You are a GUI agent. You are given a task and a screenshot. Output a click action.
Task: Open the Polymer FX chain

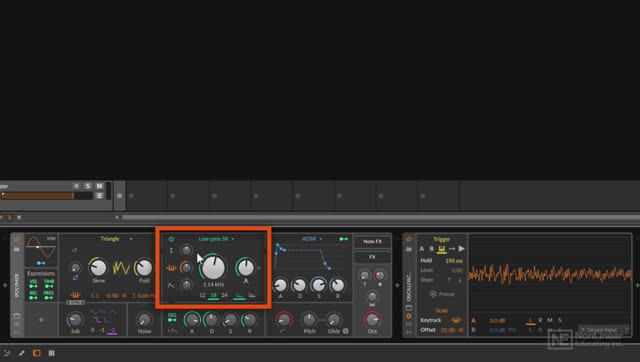coord(372,257)
